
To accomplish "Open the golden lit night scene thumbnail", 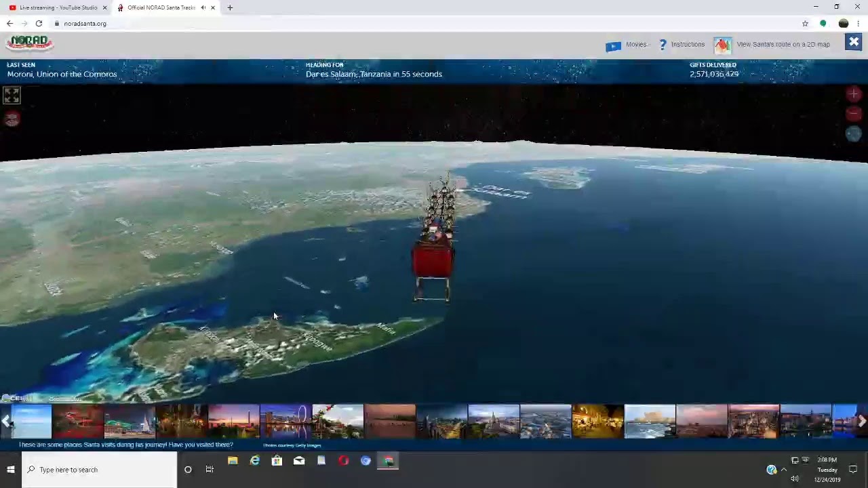I will 597,422.
